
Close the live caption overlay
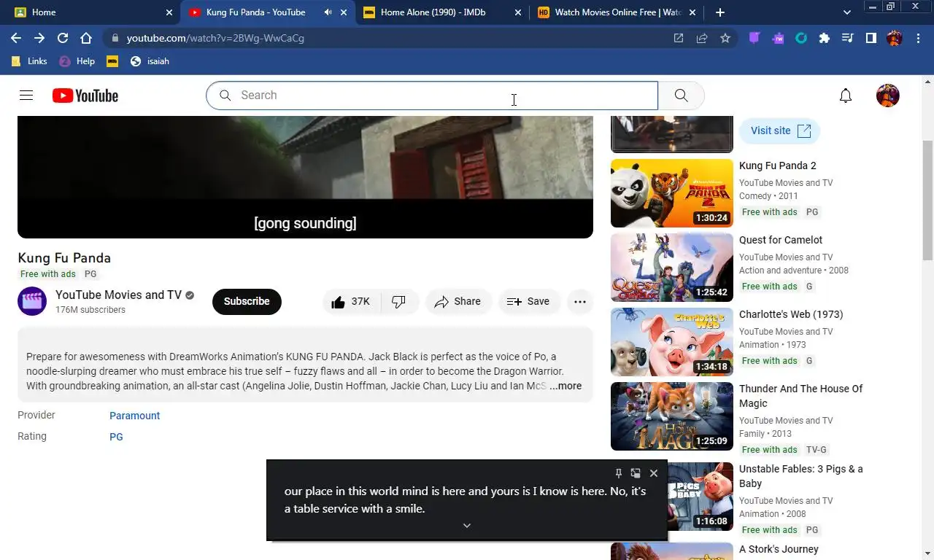[x=654, y=473]
